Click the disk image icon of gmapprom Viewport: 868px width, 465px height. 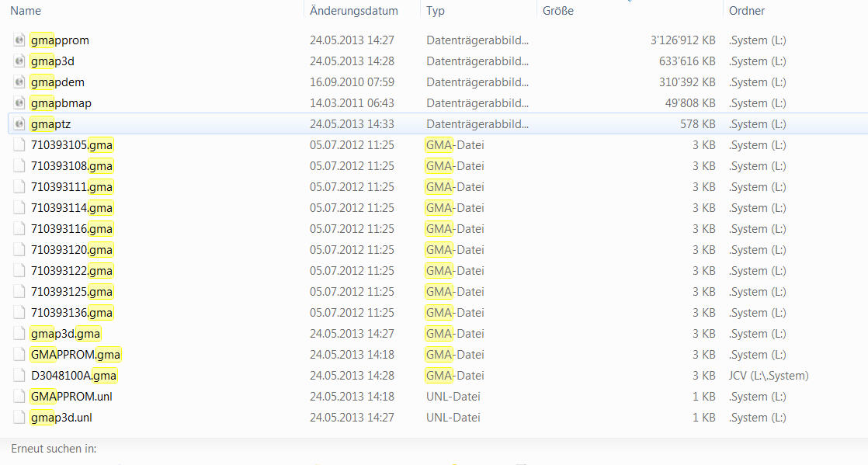tap(19, 40)
